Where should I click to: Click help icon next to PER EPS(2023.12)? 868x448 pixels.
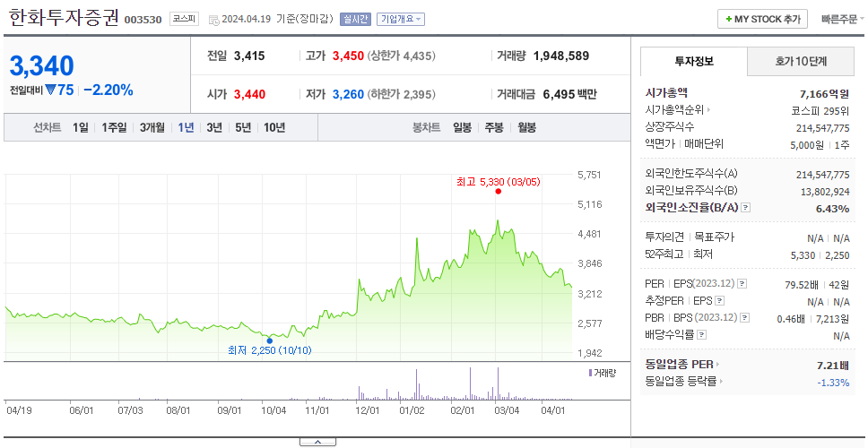pos(742,284)
